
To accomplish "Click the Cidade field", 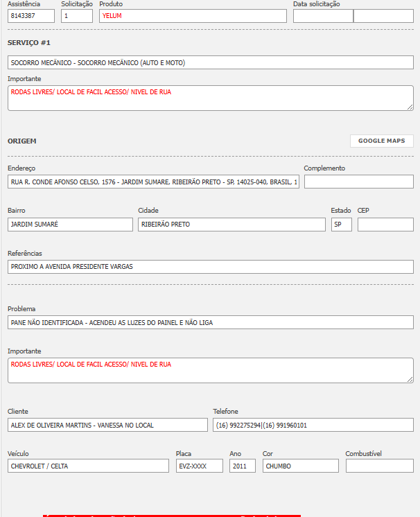I will [231, 225].
